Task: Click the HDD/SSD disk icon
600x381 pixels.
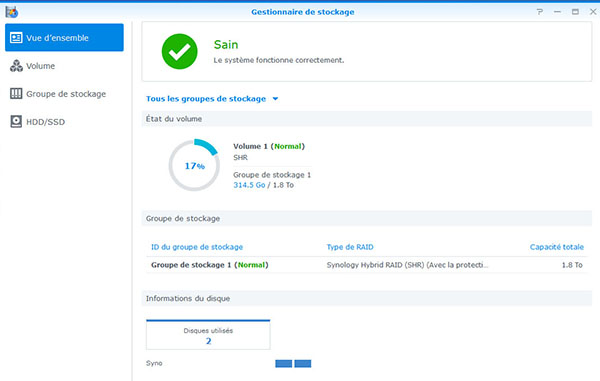Action: tap(16, 122)
